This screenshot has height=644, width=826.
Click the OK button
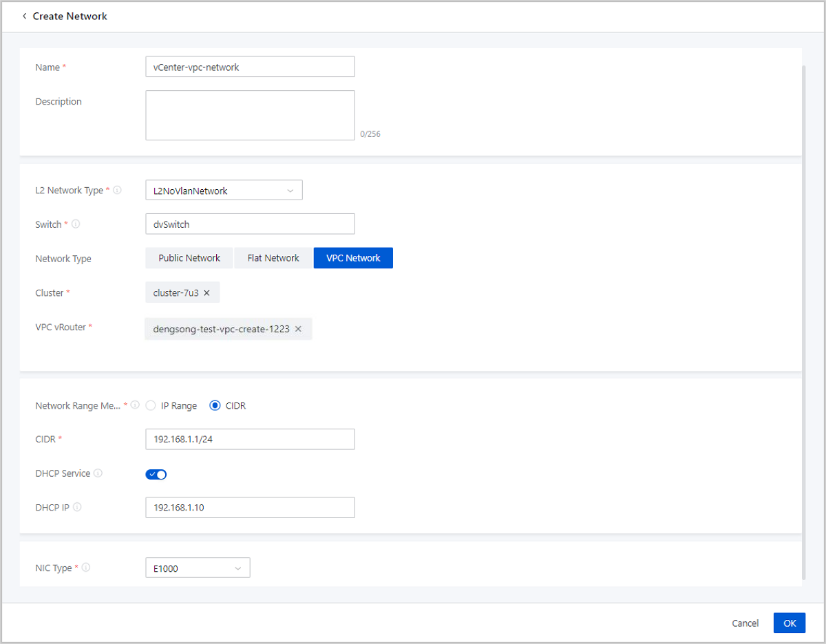[x=789, y=623]
